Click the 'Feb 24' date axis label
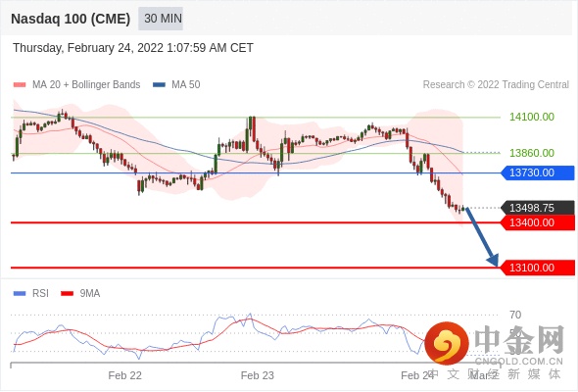The image size is (578, 392). point(417,375)
